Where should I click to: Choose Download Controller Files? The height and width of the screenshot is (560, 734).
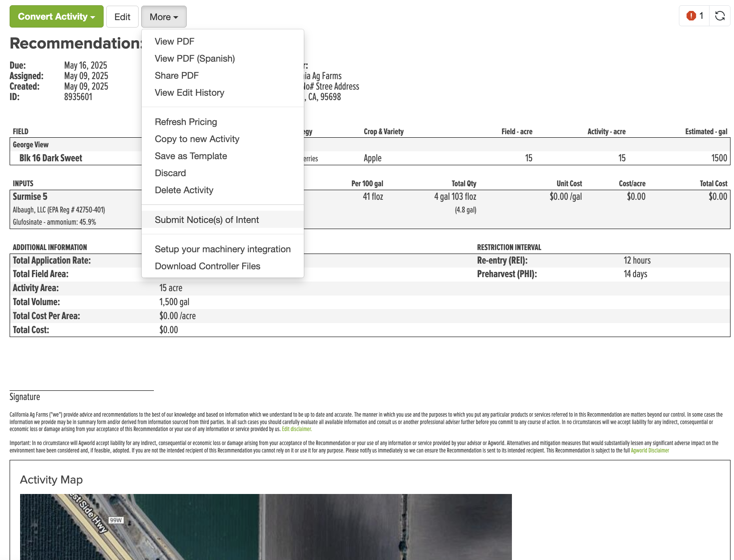(207, 266)
